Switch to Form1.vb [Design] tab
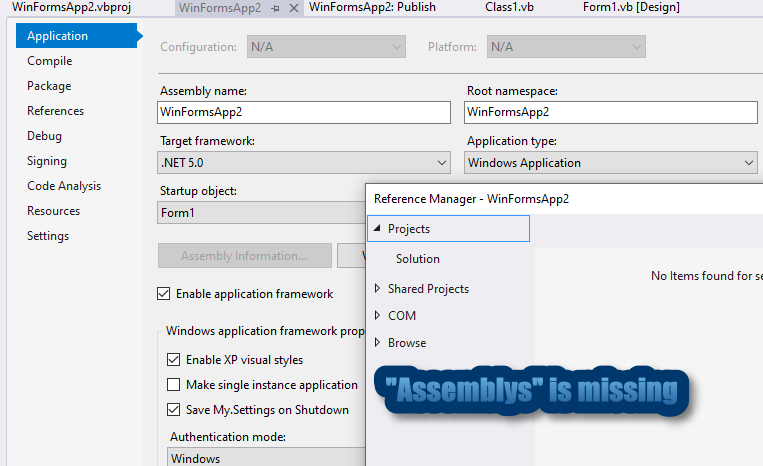Viewport: 763px width, 466px height. pos(631,7)
